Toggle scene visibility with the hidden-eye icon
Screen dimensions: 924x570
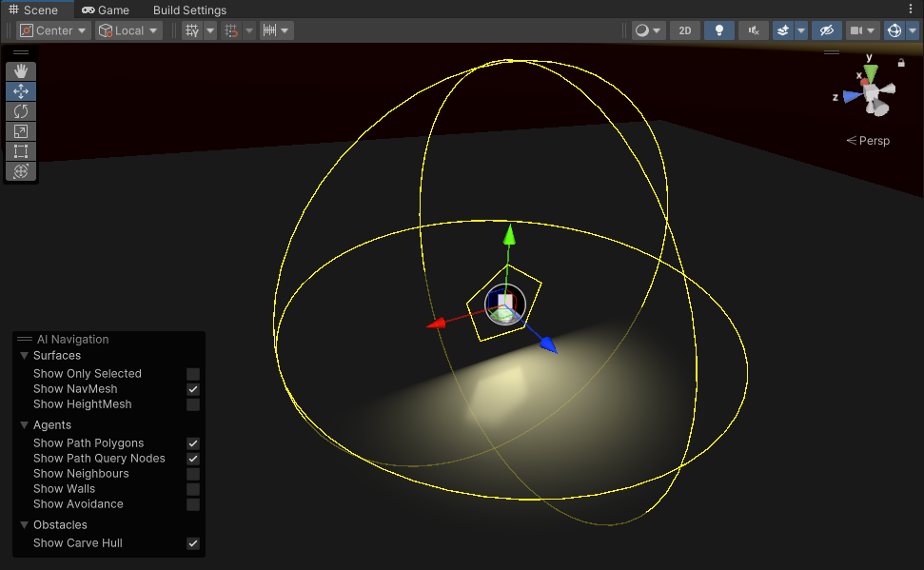826,30
